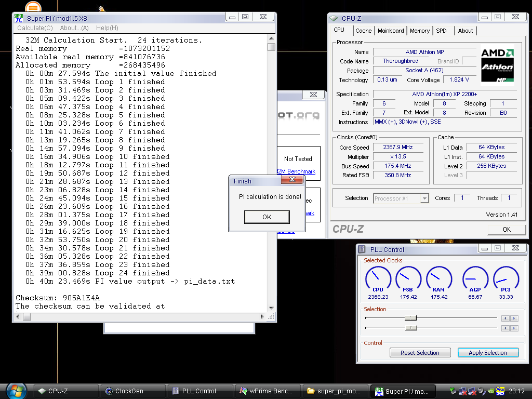Click Reset Selection in PLL Control
The height and width of the screenshot is (399, 532).
coord(420,353)
